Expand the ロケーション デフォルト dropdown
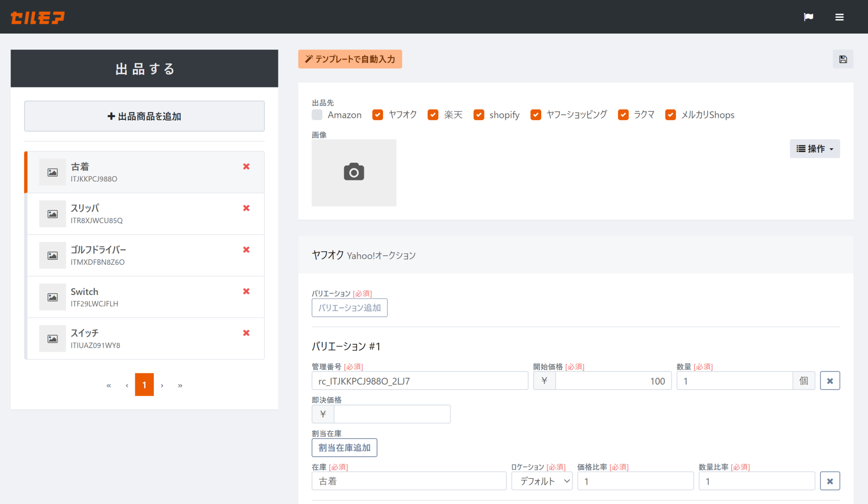 (x=542, y=481)
